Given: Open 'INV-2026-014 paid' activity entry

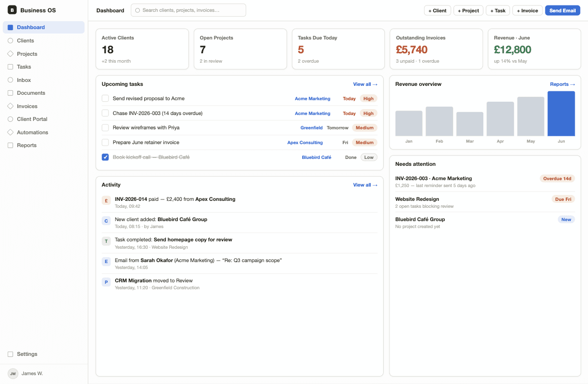Looking at the screenshot, I should (x=239, y=202).
